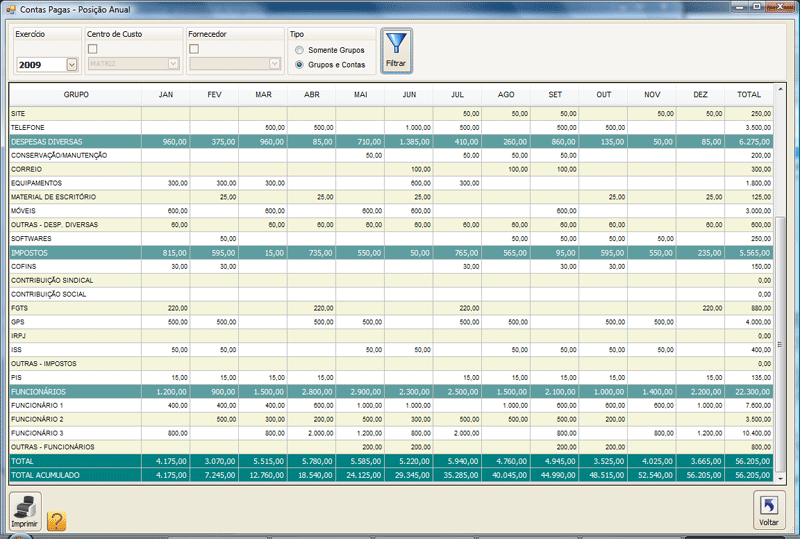Click the MATERIAL DE ESCRITÓRIO row label
The image size is (800, 539).
click(x=54, y=197)
